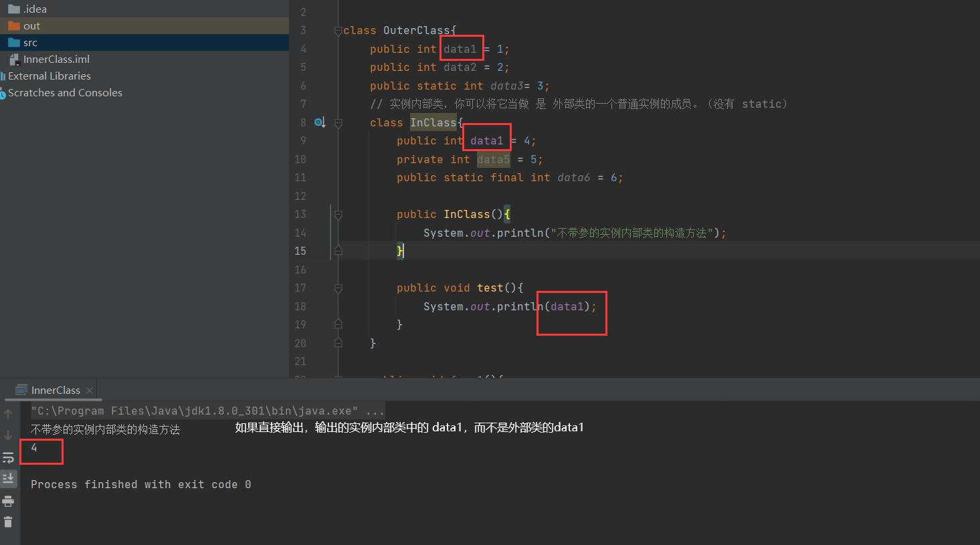The height and width of the screenshot is (545, 980).
Task: Click data2 variable on line 5
Action: click(460, 68)
